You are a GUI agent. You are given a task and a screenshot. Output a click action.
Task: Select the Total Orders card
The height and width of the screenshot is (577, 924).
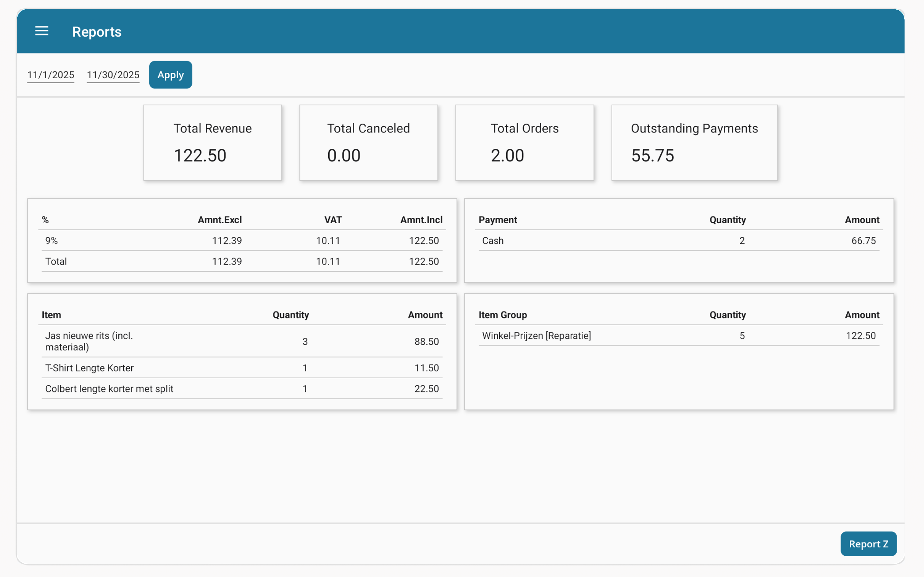[524, 142]
